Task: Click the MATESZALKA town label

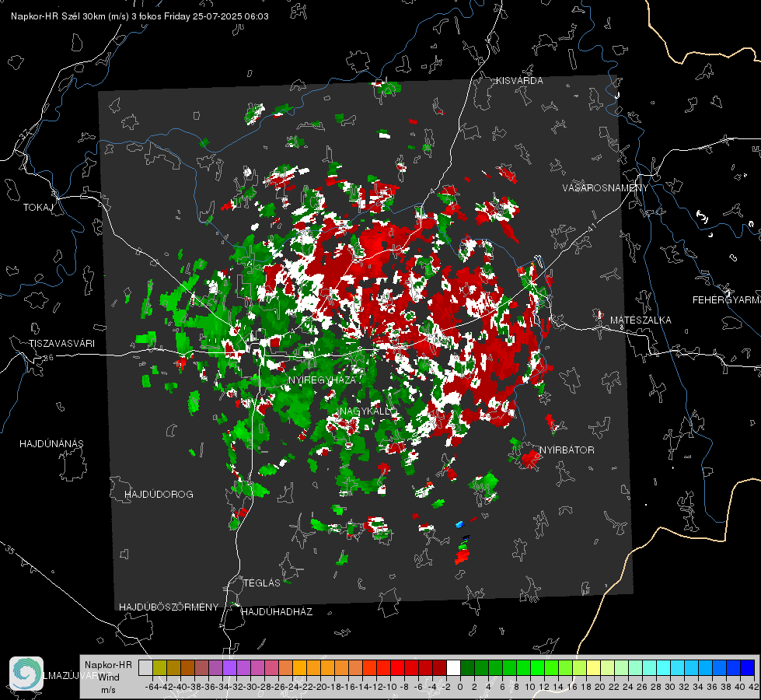Action: pos(641,320)
